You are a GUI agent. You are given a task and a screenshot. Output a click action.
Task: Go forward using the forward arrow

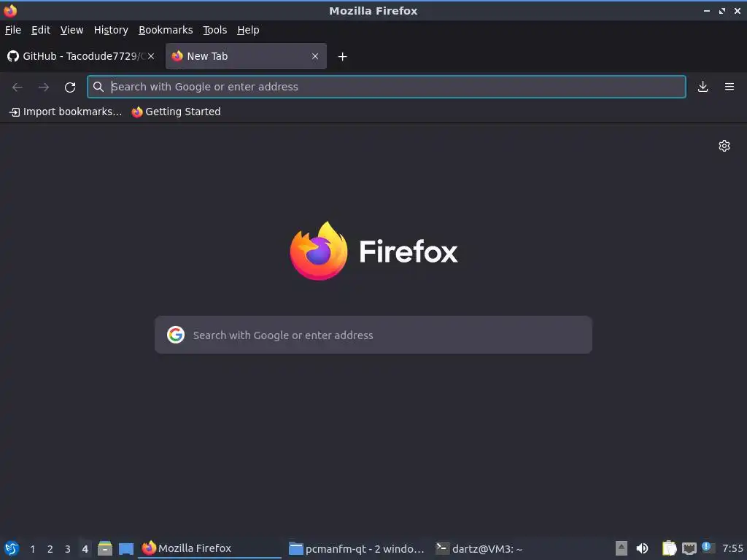point(44,87)
